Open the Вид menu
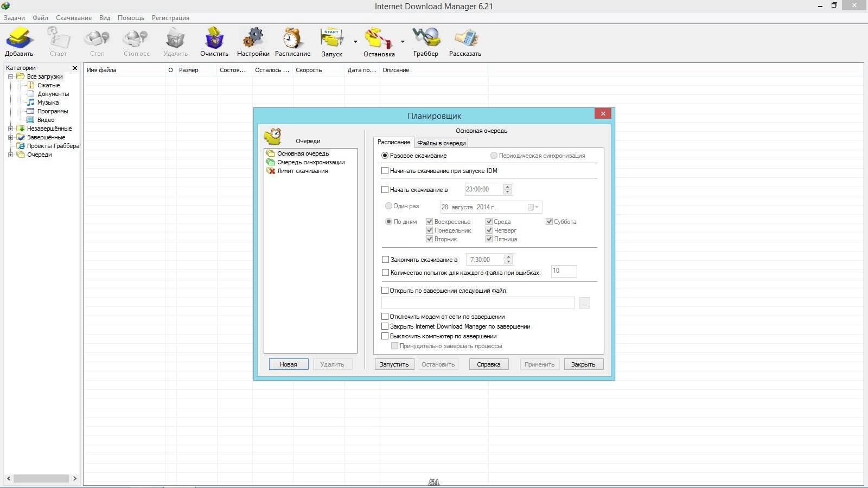 coord(105,18)
